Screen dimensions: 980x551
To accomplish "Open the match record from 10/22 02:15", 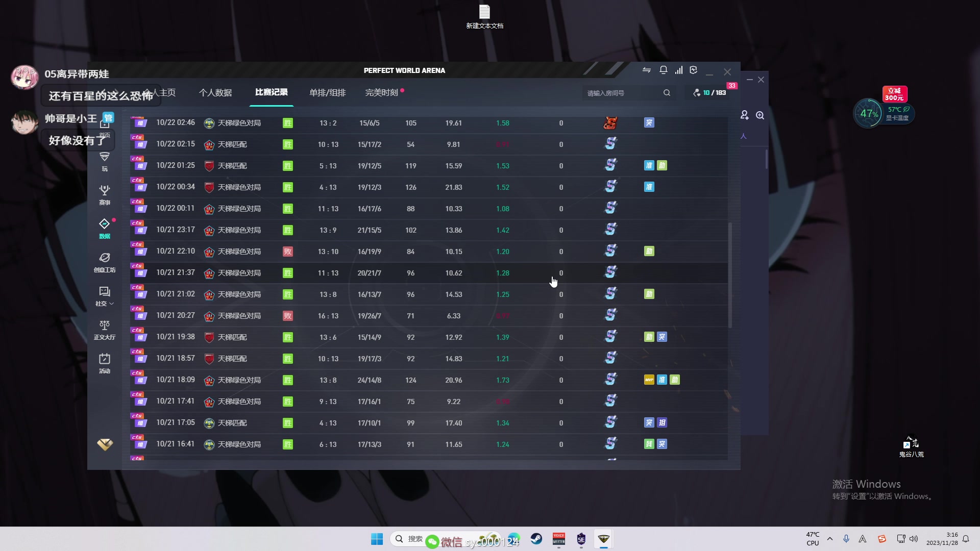I will [429, 144].
